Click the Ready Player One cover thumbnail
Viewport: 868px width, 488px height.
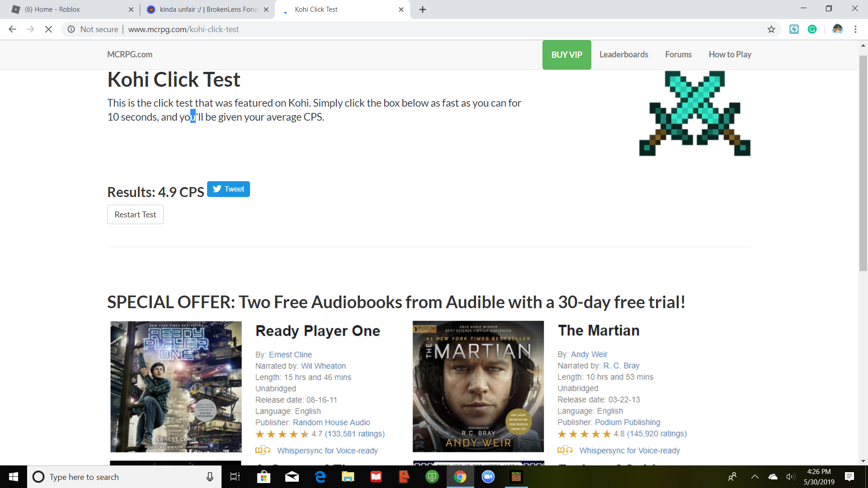[x=176, y=387]
